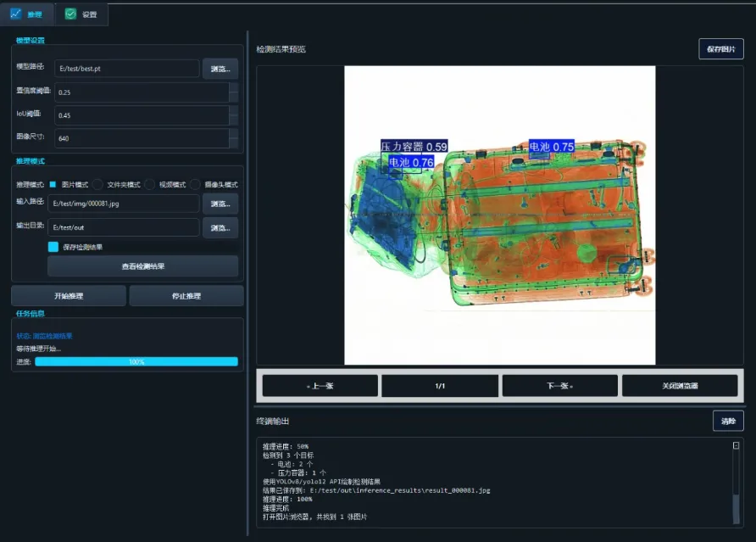This screenshot has height=542, width=756.
Task: Click the 查看检测结果 button
Action: pyautogui.click(x=142, y=266)
